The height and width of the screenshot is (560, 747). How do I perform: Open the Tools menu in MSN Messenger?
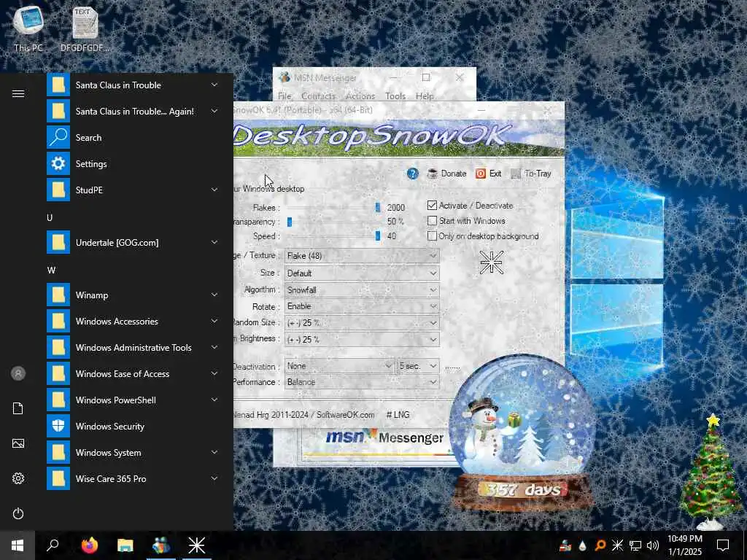(395, 96)
